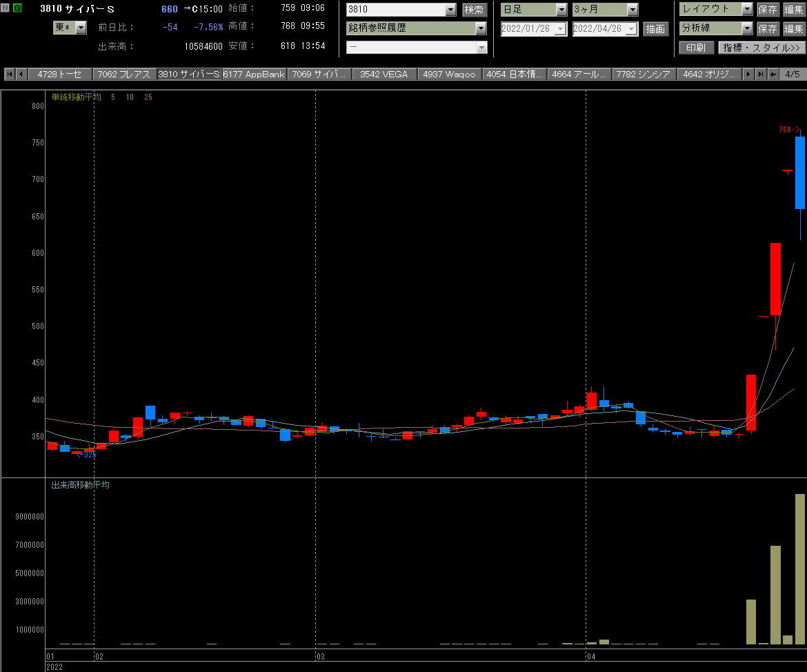The width and height of the screenshot is (807, 672).
Task: Expand the 銘柄参照履歴 history dropdown
Action: [x=481, y=28]
